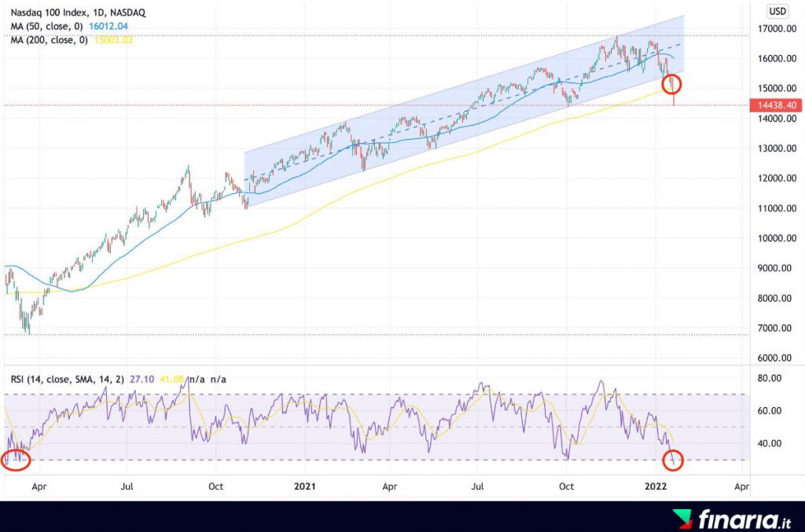Click the USD currency button
This screenshot has height=532, width=805.
[x=777, y=11]
